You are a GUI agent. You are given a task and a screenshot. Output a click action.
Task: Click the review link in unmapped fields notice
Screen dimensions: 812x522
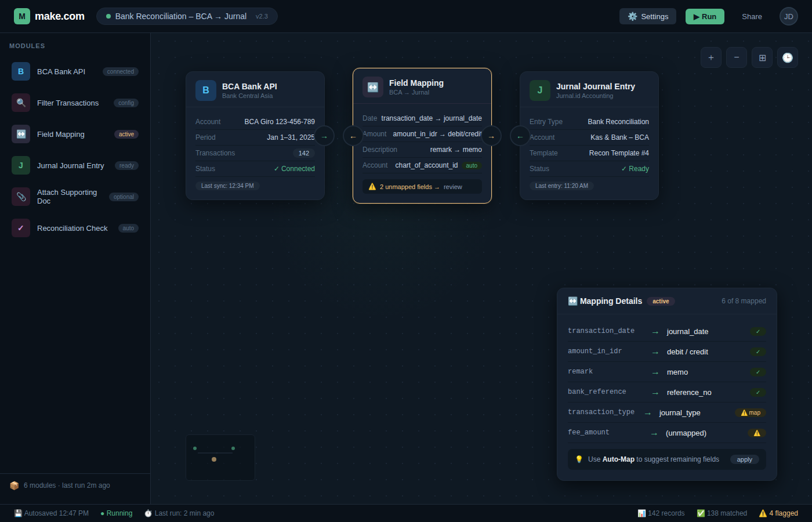(x=453, y=187)
